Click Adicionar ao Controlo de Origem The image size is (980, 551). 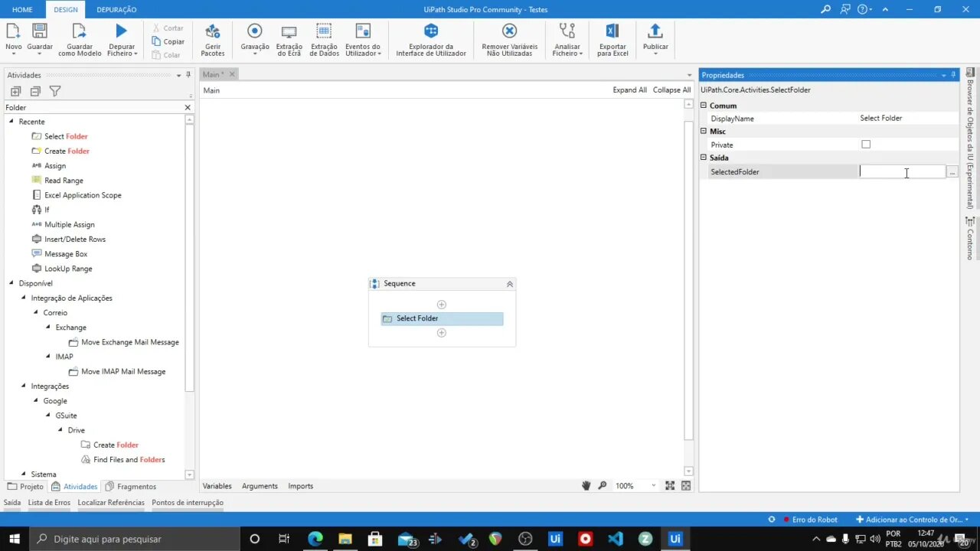913,520
